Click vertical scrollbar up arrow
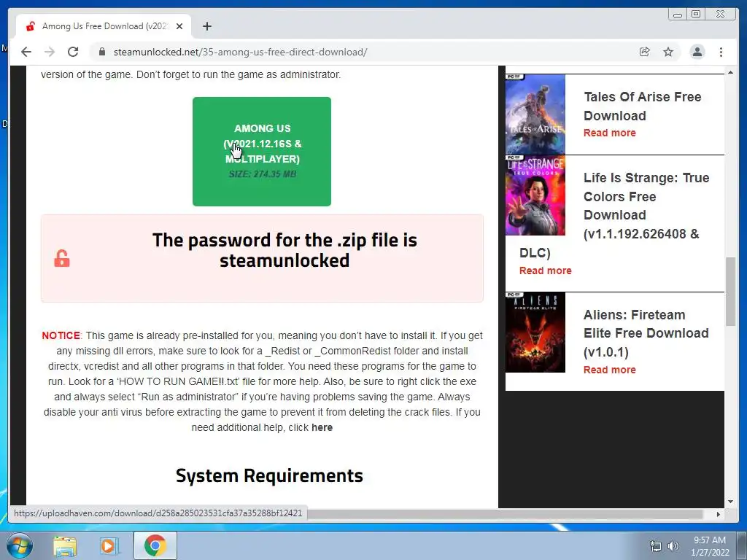Screen dimensions: 747x560 tap(730, 72)
